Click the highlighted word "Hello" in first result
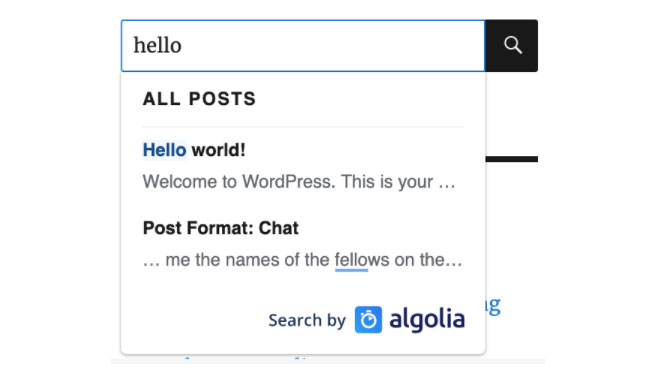This screenshot has height=385, width=665. pos(165,150)
